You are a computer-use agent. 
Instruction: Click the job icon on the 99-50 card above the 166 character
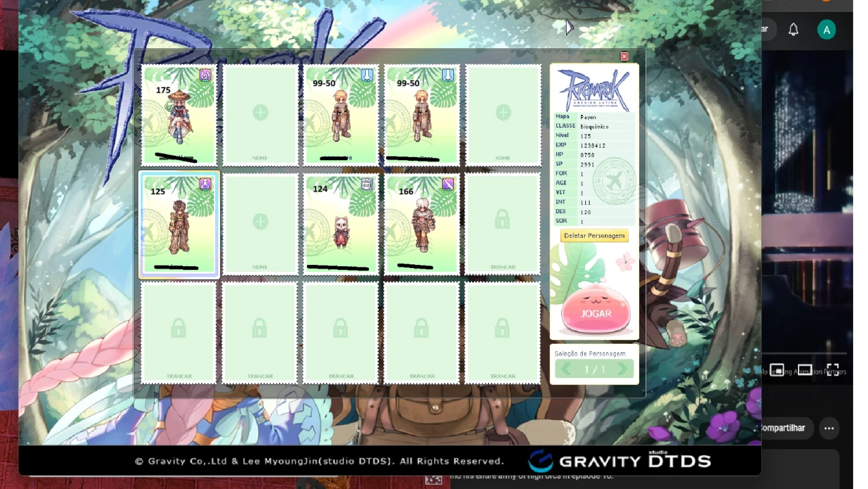pyautogui.click(x=448, y=75)
